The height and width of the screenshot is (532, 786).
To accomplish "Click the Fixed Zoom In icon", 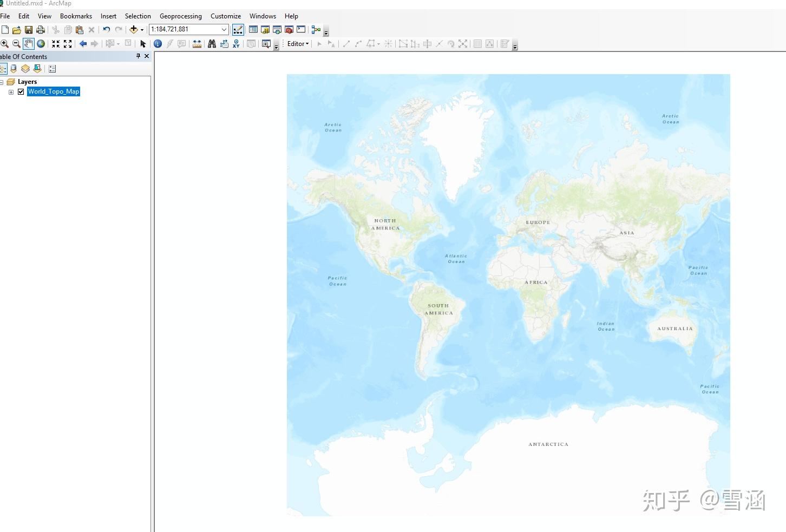I will 56,44.
